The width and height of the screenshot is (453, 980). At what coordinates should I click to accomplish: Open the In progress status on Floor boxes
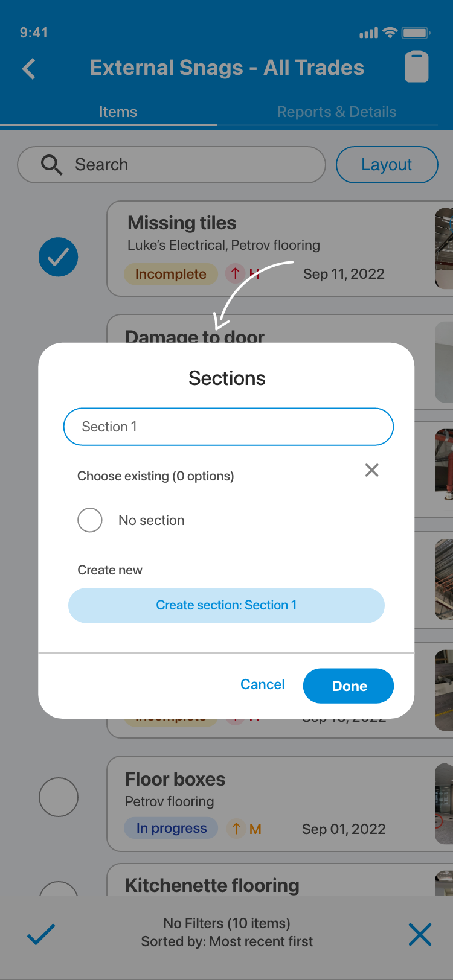172,828
